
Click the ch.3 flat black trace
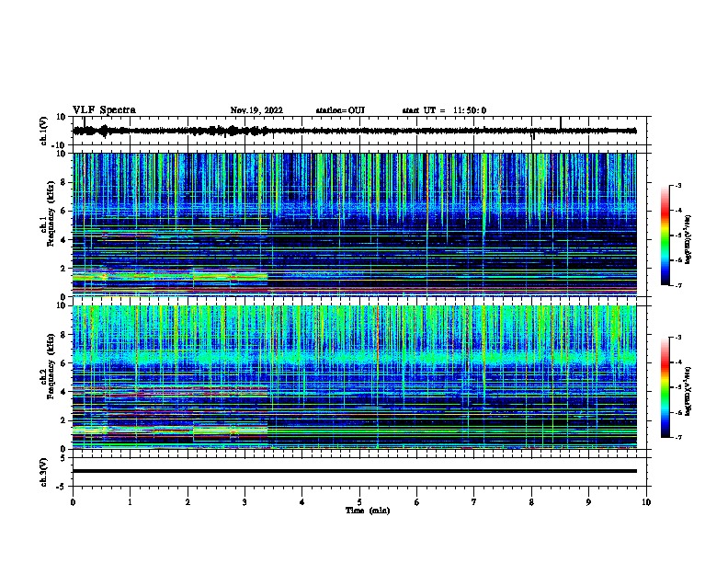[x=355, y=471]
